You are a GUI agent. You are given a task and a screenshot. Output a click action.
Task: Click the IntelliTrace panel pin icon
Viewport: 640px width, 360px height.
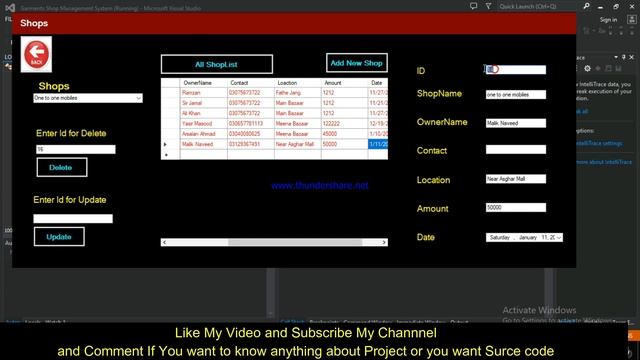(x=624, y=57)
